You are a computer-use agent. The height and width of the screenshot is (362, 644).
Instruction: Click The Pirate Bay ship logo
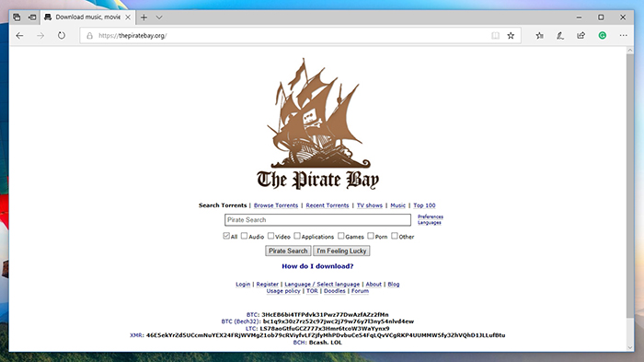click(x=317, y=123)
